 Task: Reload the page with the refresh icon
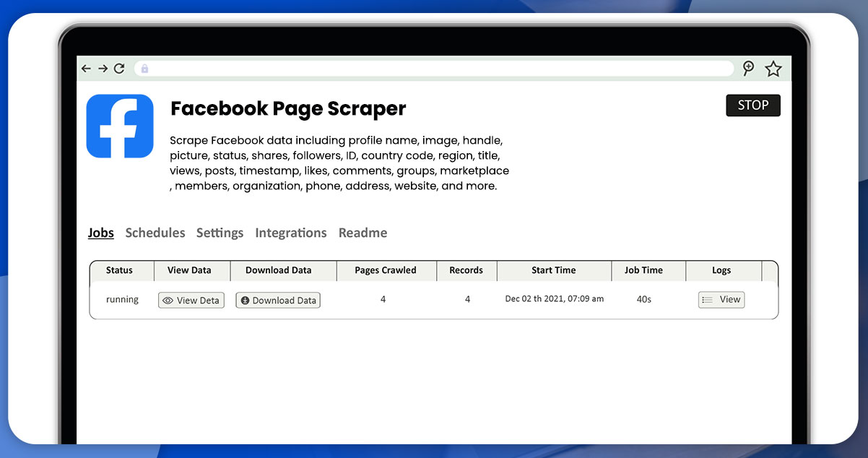point(119,69)
